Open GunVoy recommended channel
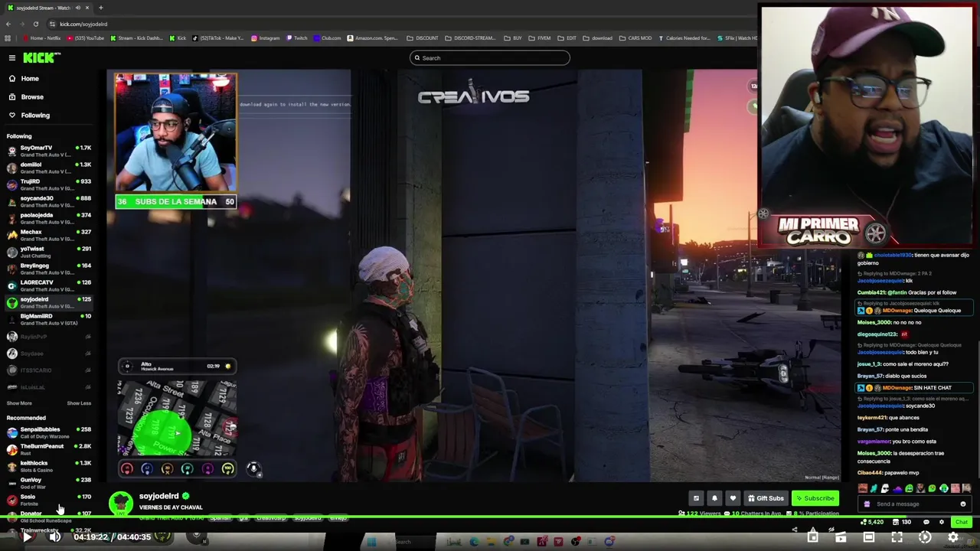This screenshot has width=980, height=551. tap(48, 483)
